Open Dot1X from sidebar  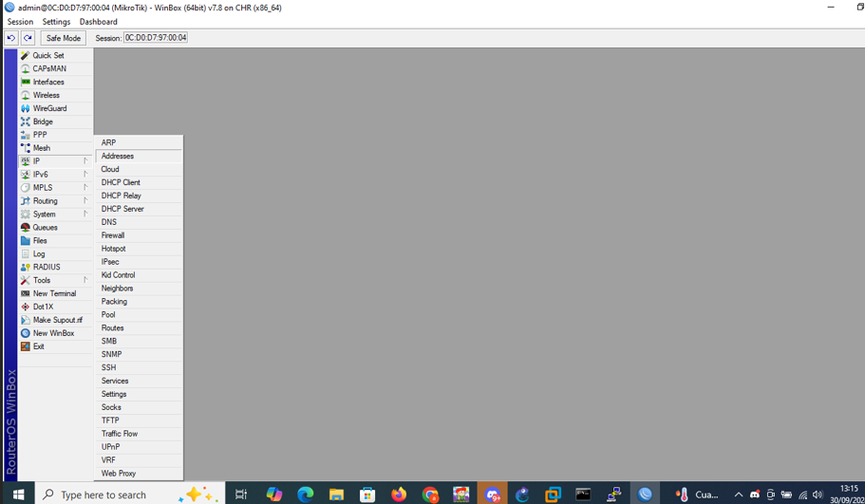tap(55, 307)
